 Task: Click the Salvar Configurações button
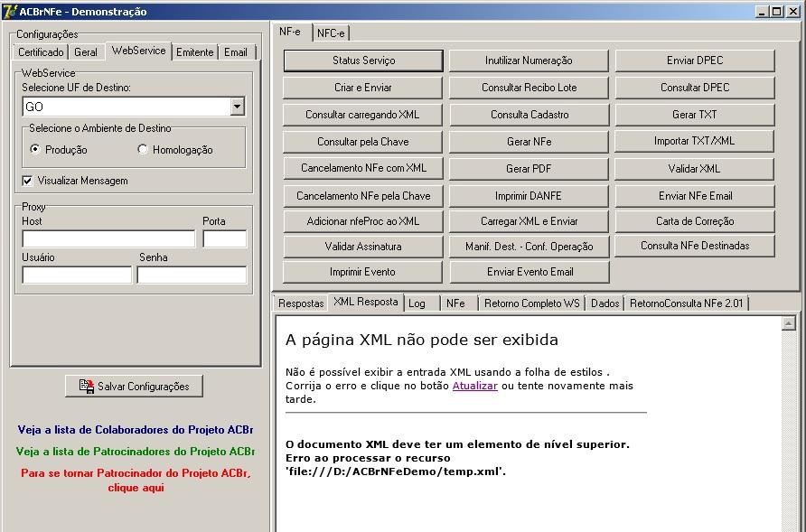click(134, 386)
